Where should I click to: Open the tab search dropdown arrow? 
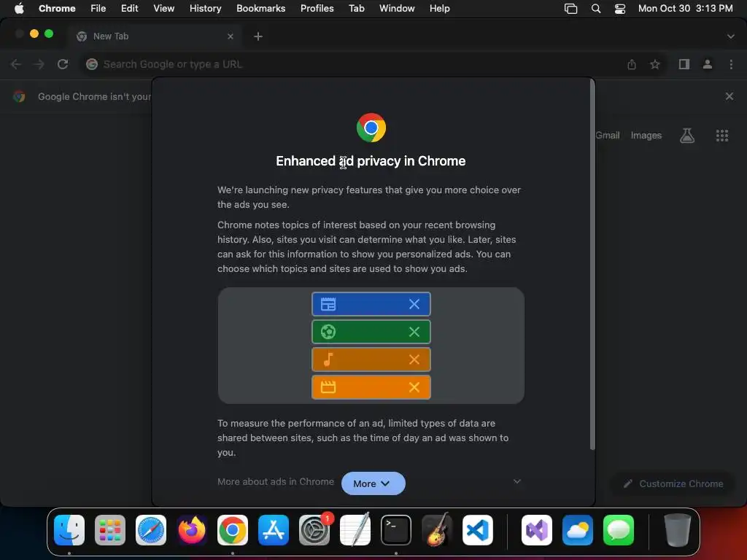click(x=730, y=36)
